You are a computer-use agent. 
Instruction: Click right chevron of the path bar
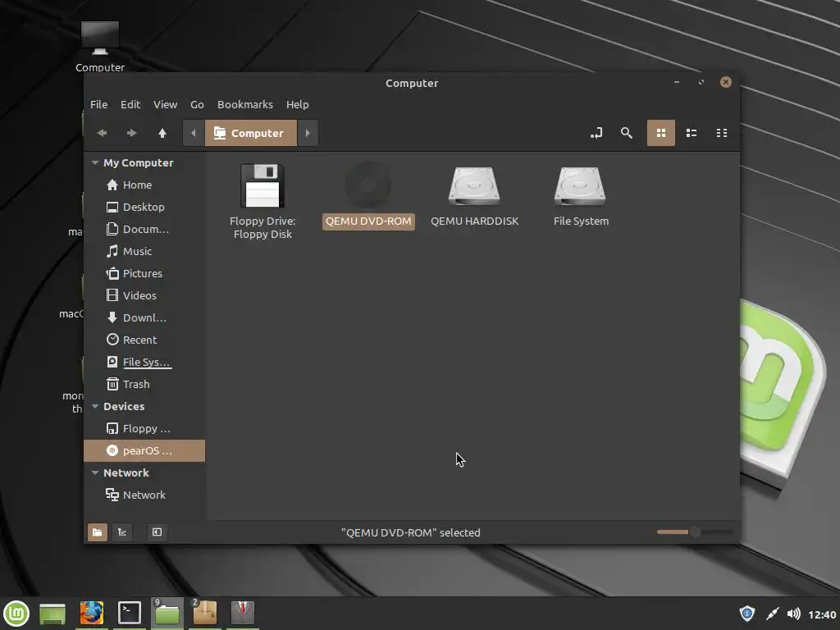click(x=308, y=133)
